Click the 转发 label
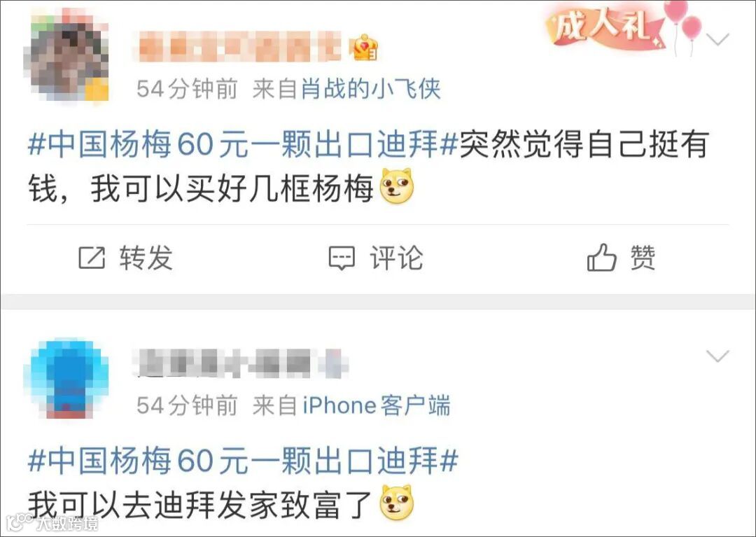Image resolution: width=756 pixels, height=537 pixels. click(x=146, y=258)
